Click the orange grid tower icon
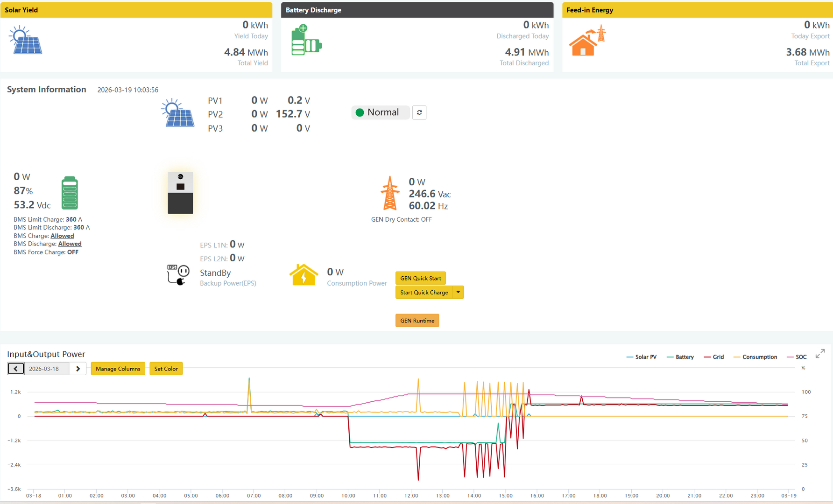Screen dimensions: 833x504 coord(390,193)
